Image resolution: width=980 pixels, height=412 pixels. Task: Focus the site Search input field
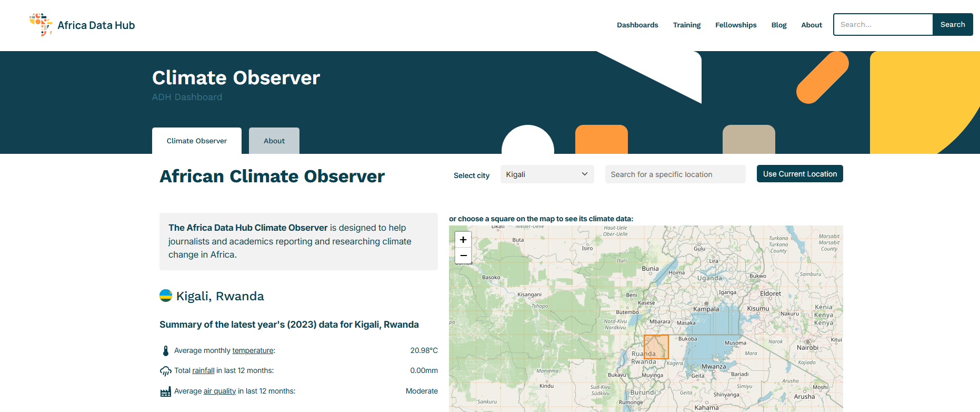click(x=883, y=25)
